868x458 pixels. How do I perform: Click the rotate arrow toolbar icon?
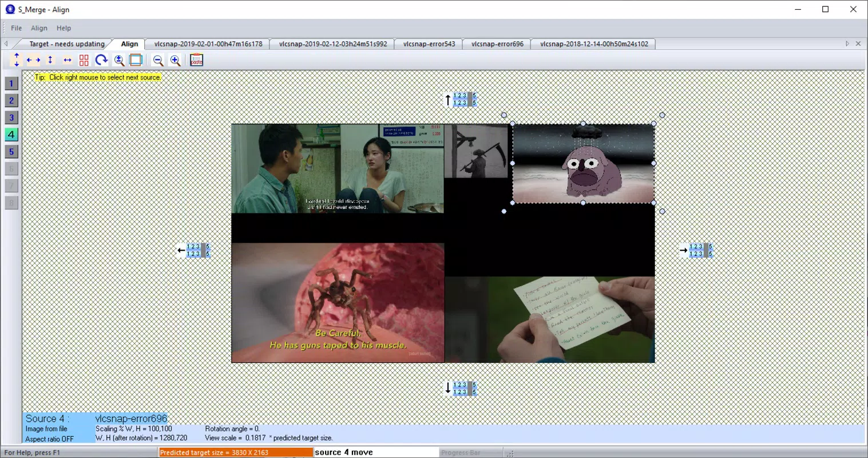(101, 60)
